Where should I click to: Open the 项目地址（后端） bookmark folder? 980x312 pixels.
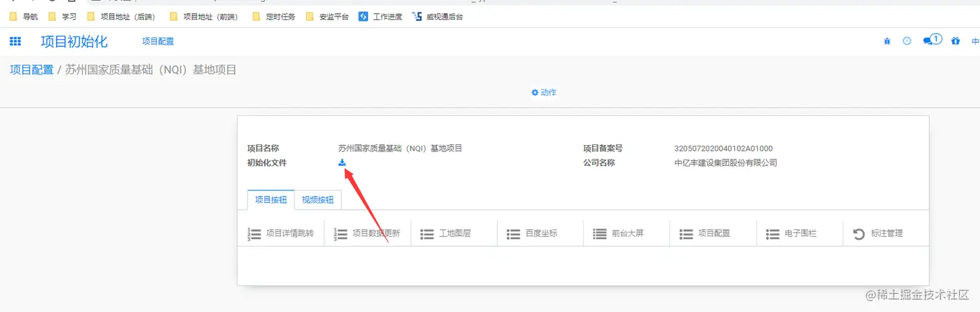[x=122, y=17]
